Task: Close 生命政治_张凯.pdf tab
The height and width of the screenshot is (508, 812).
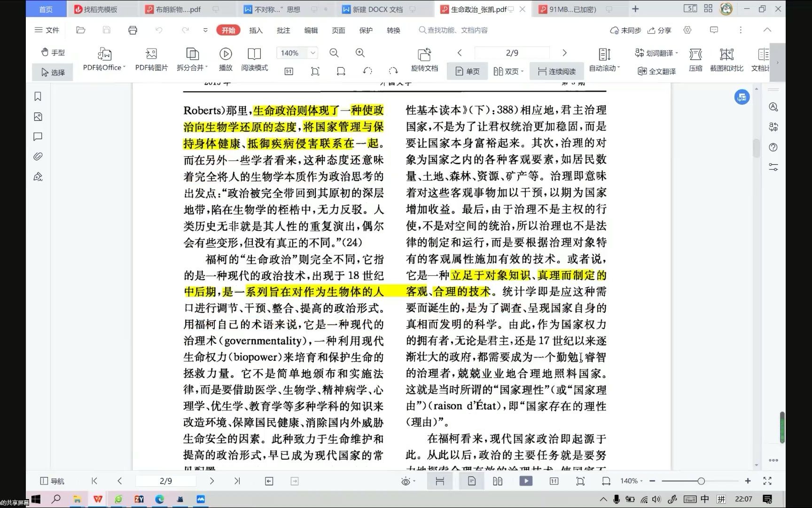Action: click(523, 9)
